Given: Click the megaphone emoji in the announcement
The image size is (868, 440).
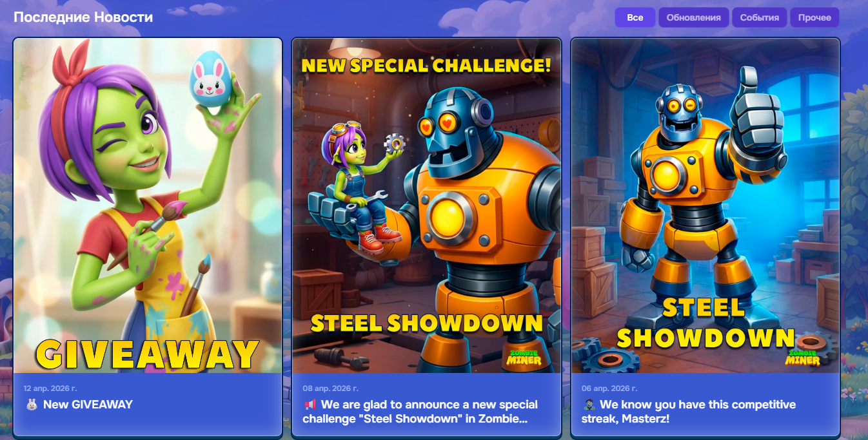Looking at the screenshot, I should [310, 405].
